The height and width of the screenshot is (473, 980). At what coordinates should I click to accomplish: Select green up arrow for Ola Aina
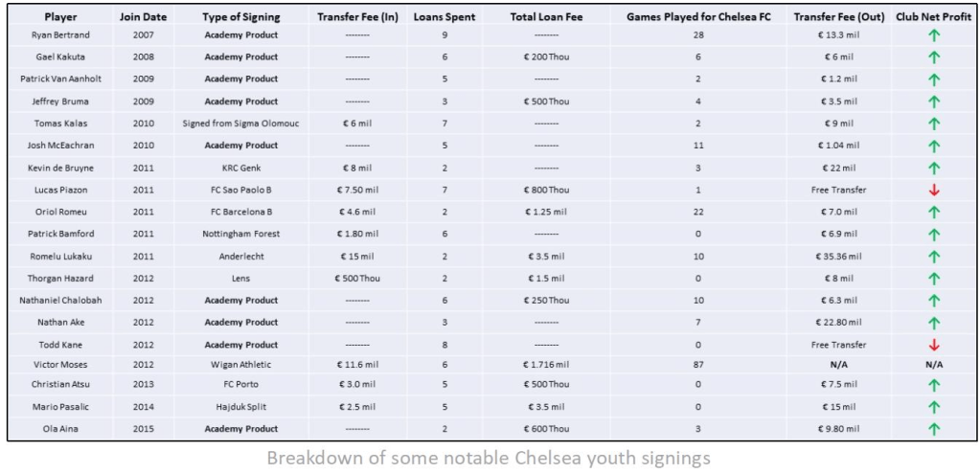coord(934,428)
